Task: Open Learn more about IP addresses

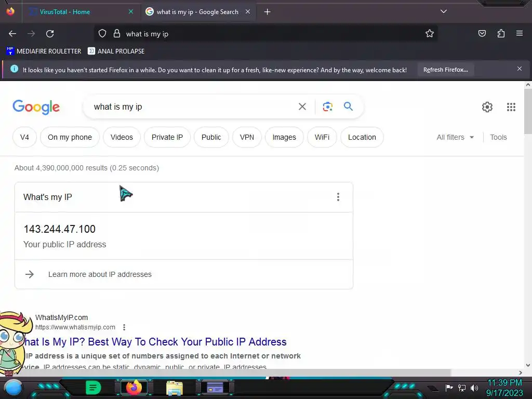Action: click(100, 274)
